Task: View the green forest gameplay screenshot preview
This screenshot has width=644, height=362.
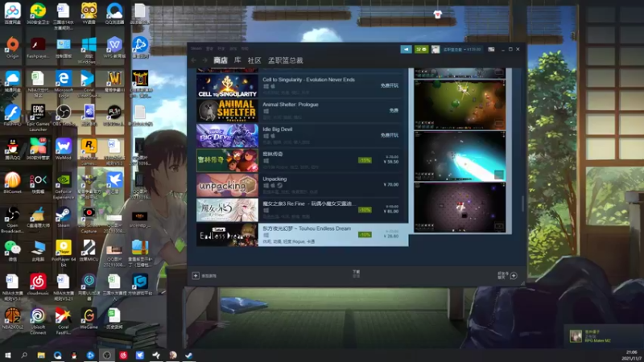Action: point(460,105)
